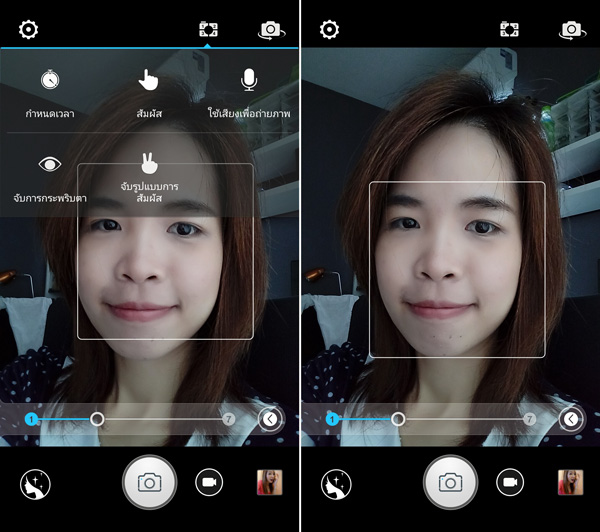Switch camera in right screenshot
The image size is (600, 532).
pos(572,30)
